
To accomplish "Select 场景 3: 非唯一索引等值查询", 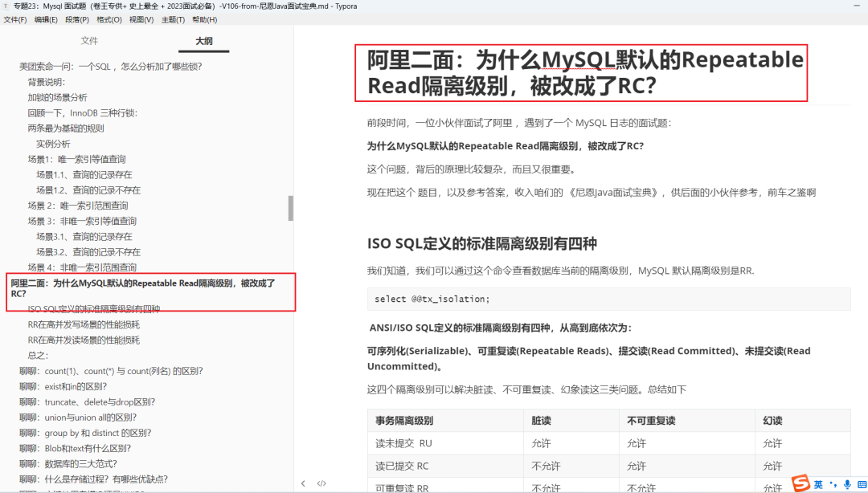I will point(82,222).
